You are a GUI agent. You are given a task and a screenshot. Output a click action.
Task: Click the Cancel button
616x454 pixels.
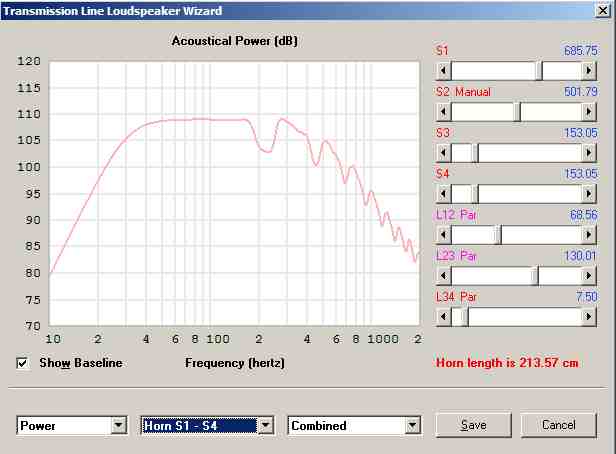point(559,425)
